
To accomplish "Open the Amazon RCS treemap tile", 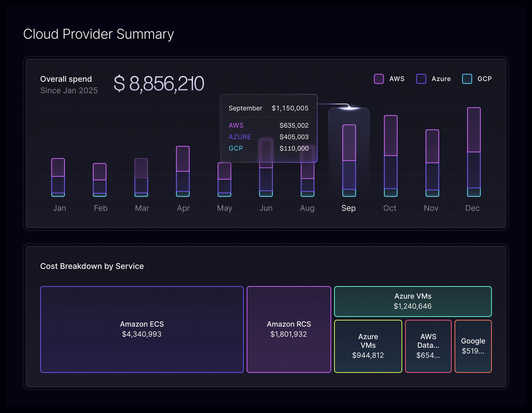I will pyautogui.click(x=289, y=329).
